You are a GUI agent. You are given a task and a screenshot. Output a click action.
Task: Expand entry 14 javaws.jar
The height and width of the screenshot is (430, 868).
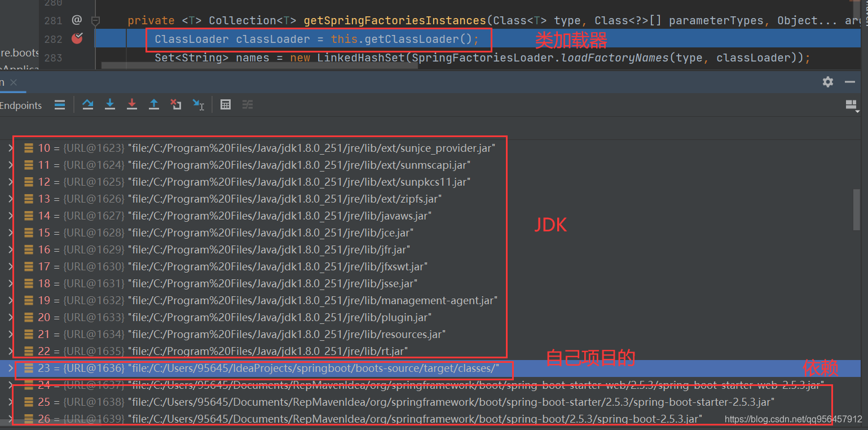(10, 216)
